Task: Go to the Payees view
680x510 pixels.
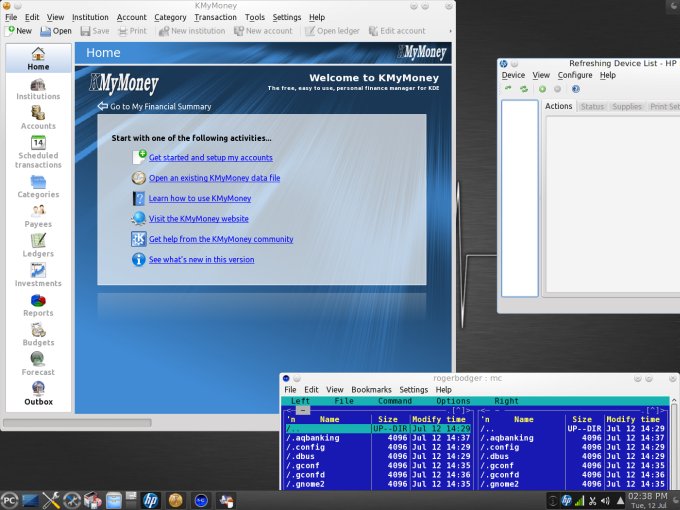Action: (38, 214)
